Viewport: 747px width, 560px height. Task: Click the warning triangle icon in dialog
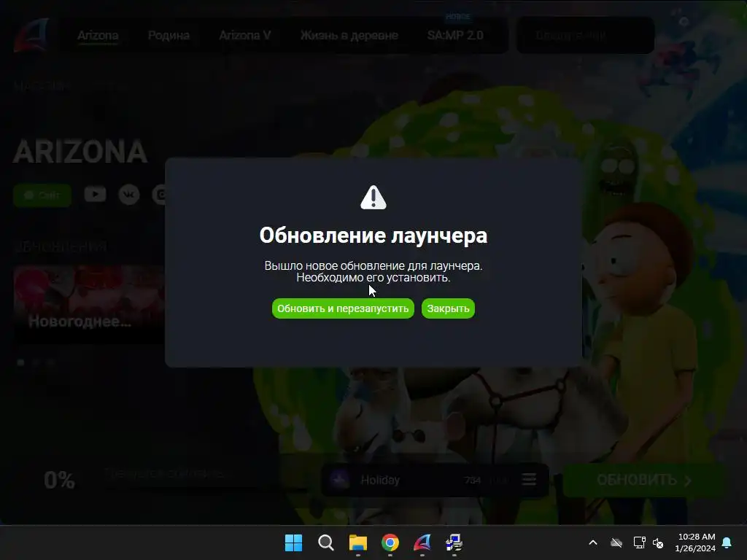pos(373,198)
